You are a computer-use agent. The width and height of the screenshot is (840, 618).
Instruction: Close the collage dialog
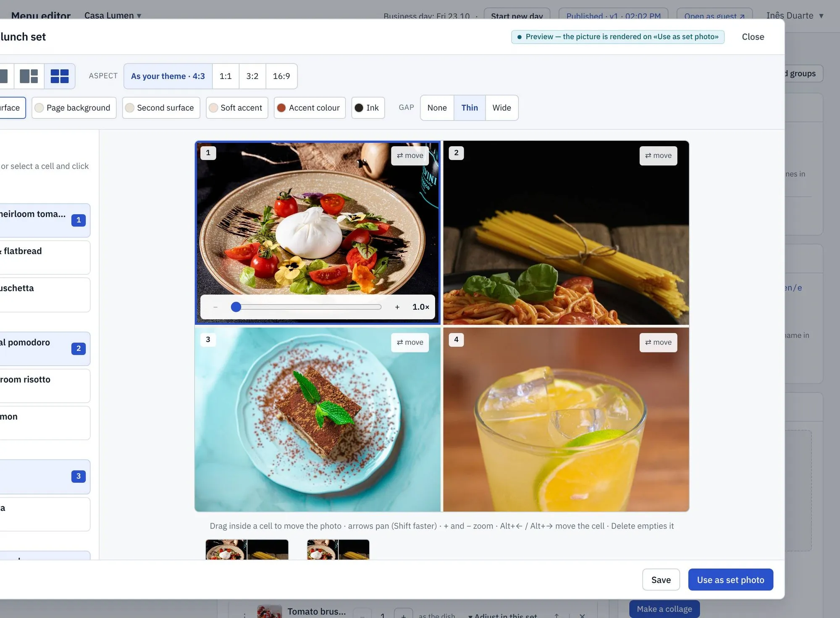pyautogui.click(x=753, y=37)
